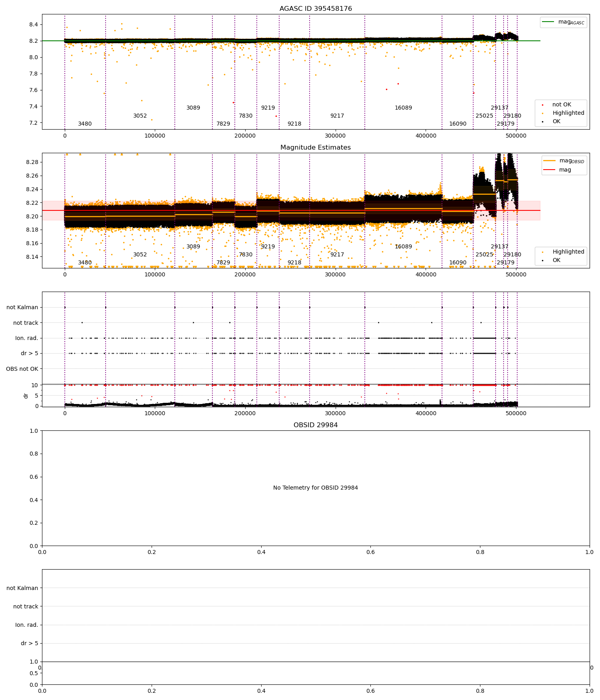Click OBSID label 9217 in Magnitude Estimates plot
The height and width of the screenshot is (700, 600).
(337, 255)
